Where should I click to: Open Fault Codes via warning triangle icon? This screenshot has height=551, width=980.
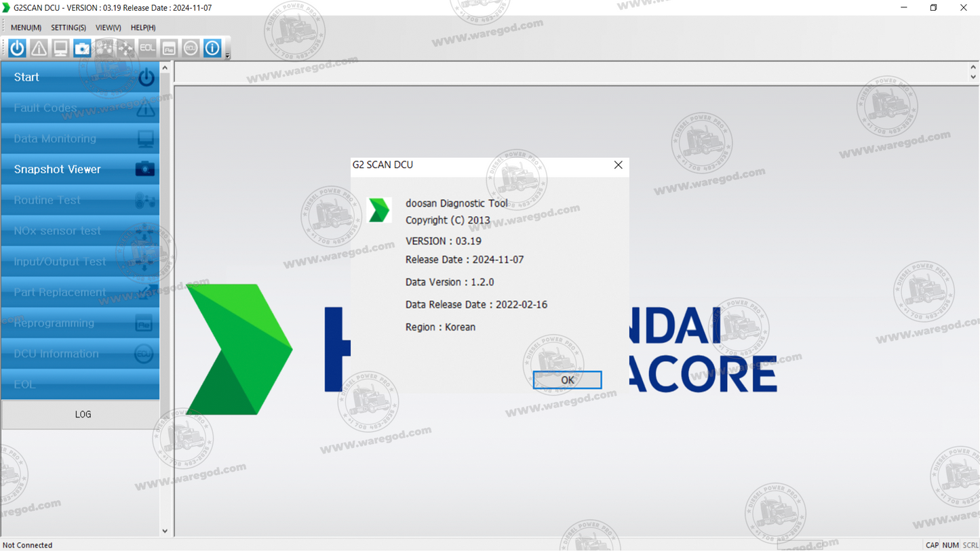coord(38,47)
